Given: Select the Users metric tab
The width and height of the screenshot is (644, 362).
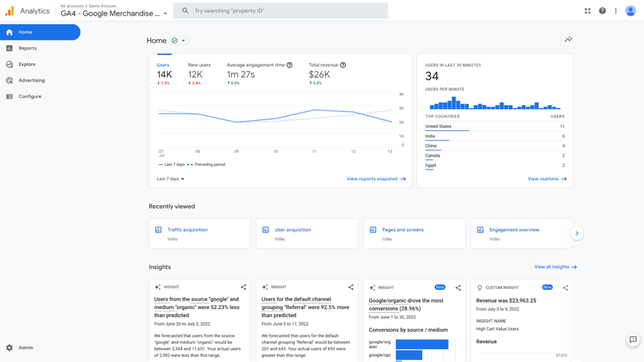Looking at the screenshot, I should point(165,74).
